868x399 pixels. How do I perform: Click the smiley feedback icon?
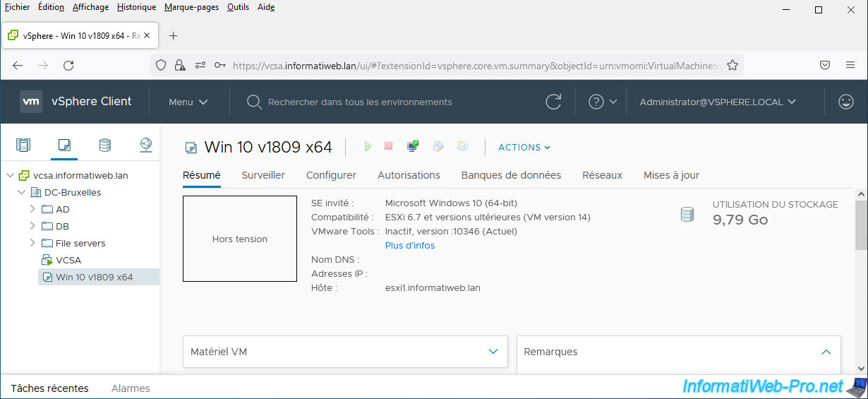point(845,102)
